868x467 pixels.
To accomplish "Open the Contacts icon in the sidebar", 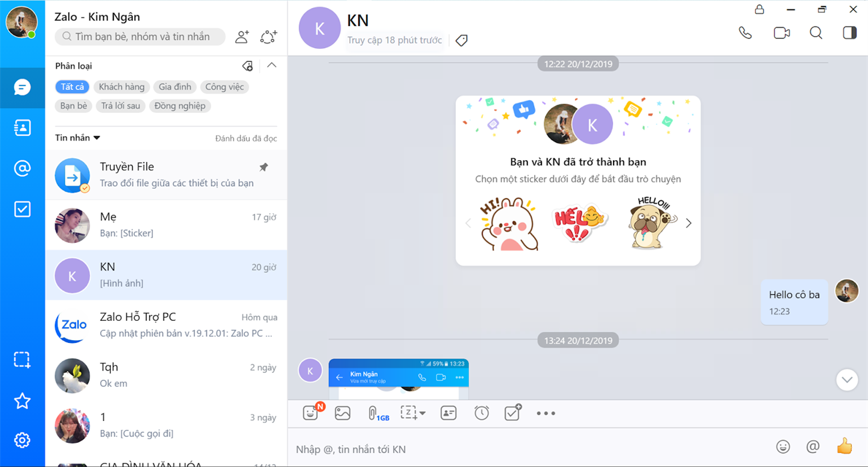I will point(22,128).
